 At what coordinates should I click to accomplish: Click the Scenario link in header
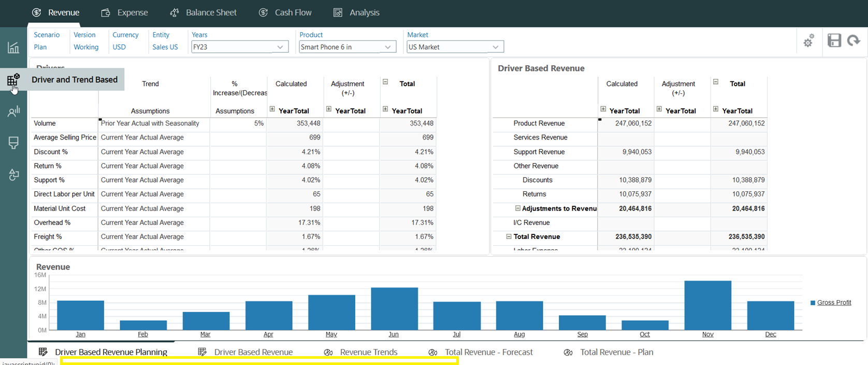[x=47, y=35]
